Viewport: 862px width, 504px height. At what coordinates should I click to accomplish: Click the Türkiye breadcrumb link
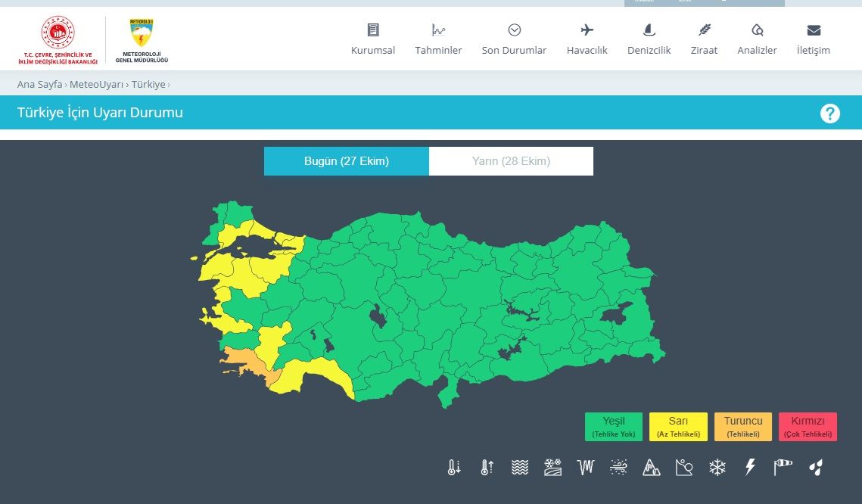pyautogui.click(x=148, y=84)
